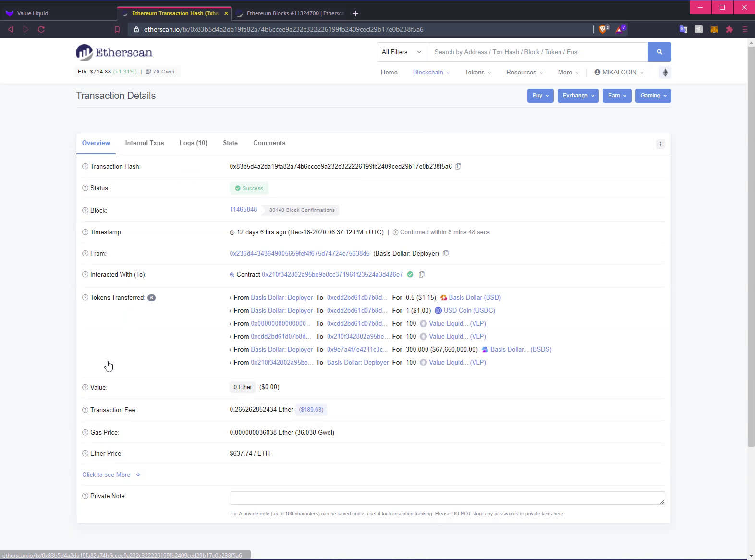755x560 pixels.
Task: Click the browser URL address bar
Action: pos(360,29)
